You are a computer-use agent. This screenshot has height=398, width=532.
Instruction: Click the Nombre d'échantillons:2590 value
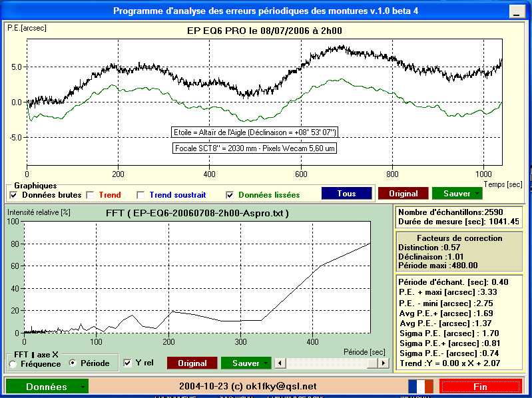tap(451, 212)
